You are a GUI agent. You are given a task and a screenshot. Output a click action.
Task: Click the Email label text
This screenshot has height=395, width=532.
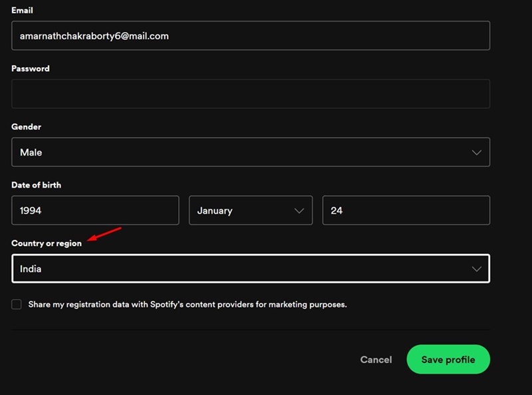[x=22, y=11]
